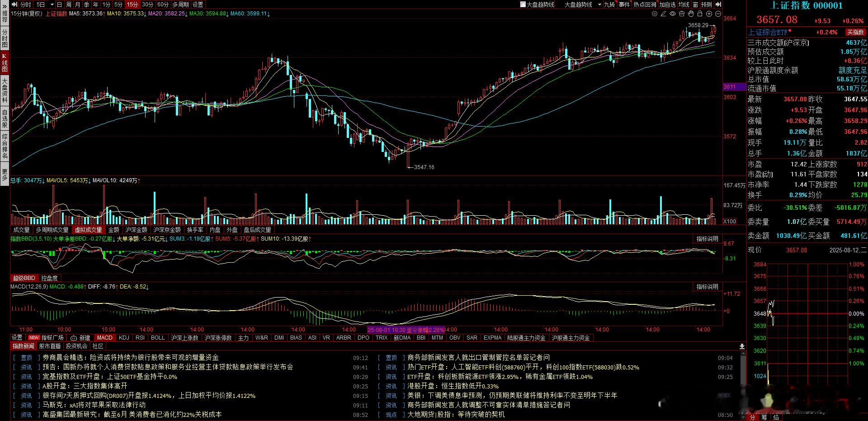Image resolution: width=868 pixels, height=421 pixels.
Task: Collapse left panel arrow icon beside 分时
Action: [14, 5]
